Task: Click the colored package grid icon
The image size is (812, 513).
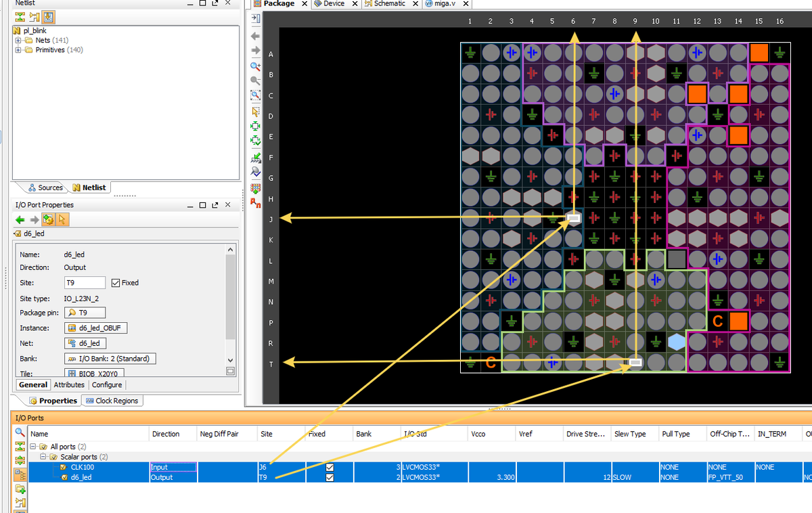Action: pos(256,187)
